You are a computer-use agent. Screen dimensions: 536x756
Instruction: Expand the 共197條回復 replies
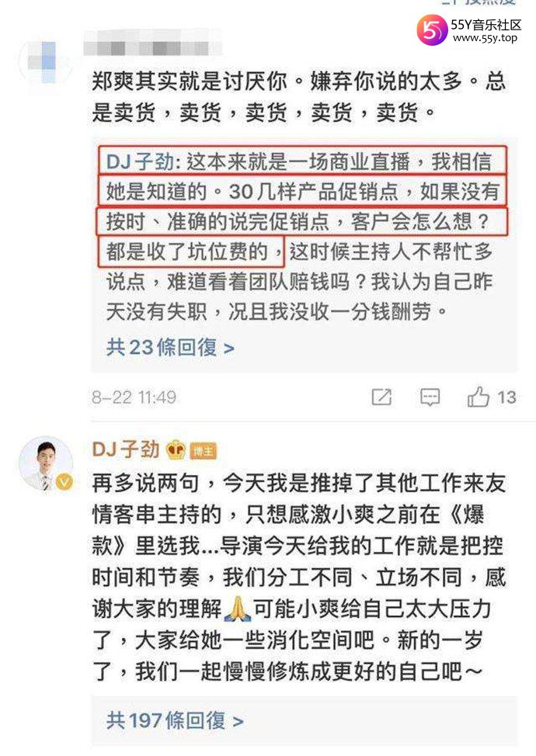point(175,721)
